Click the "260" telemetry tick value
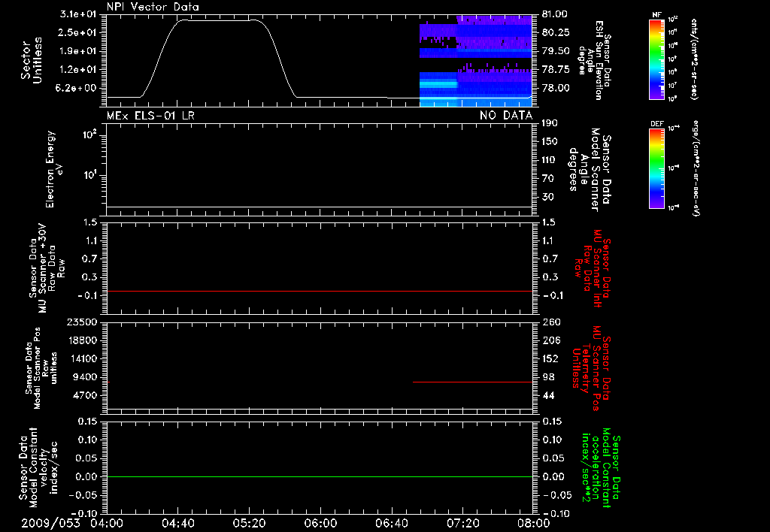The height and width of the screenshot is (532, 770). coord(550,322)
